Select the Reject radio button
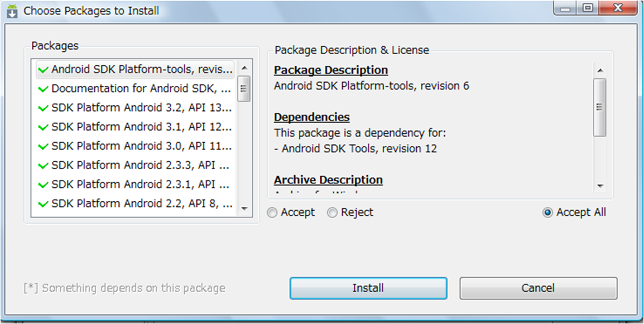 coord(333,212)
